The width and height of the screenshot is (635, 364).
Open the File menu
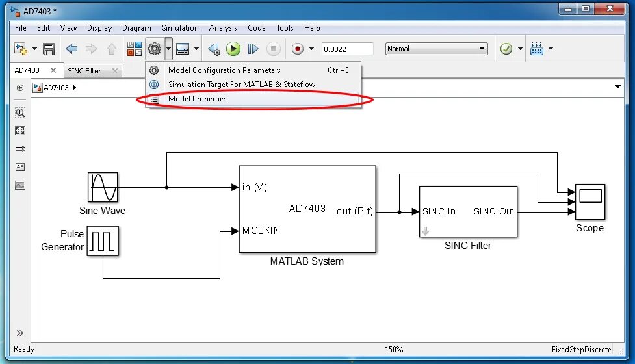coord(20,28)
